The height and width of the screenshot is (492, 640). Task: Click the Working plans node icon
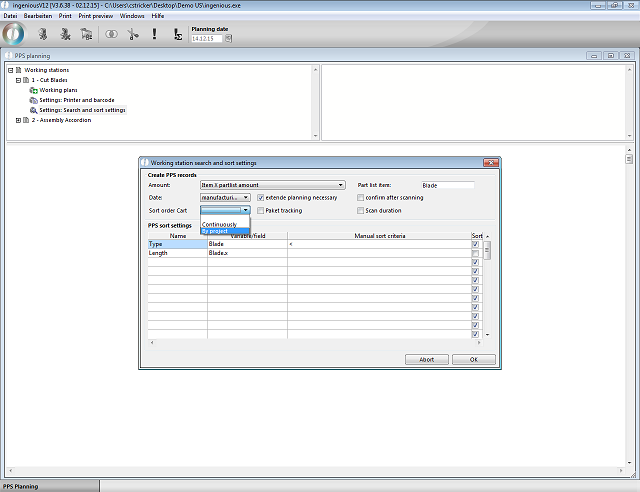pyautogui.click(x=33, y=90)
